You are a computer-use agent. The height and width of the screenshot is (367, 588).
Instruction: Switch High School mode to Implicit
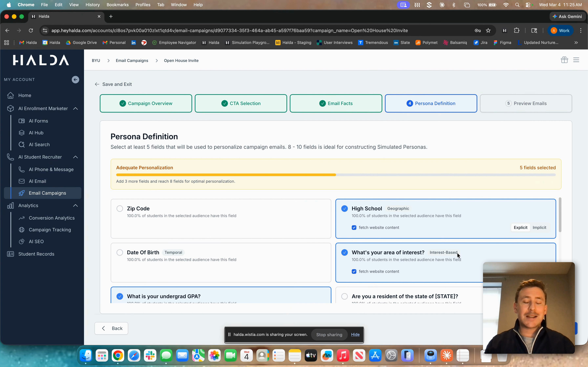(x=539, y=227)
